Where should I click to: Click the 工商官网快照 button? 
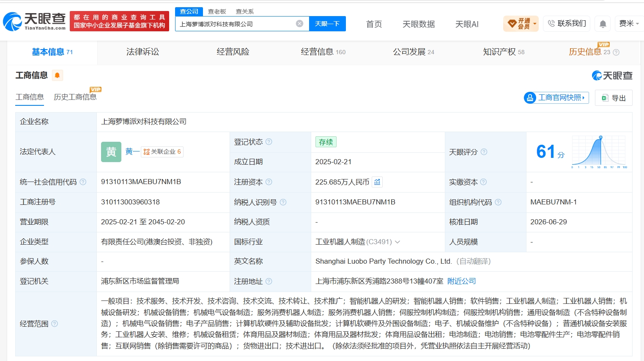click(x=556, y=98)
